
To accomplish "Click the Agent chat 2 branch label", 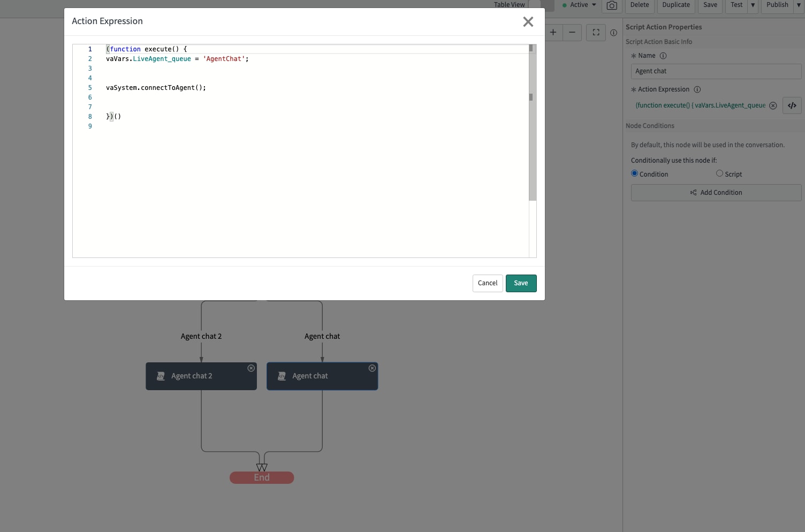I will point(201,336).
